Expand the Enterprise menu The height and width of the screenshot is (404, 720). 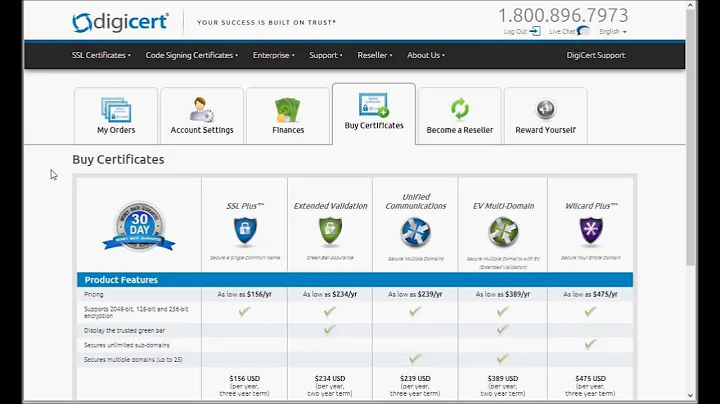274,55
